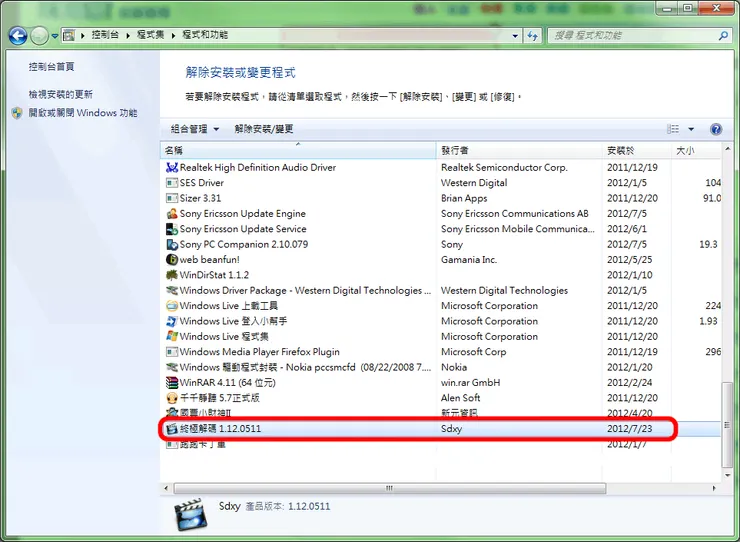Click the Sizer 3.31 program icon
Viewport: 740px width, 542px height.
tap(172, 198)
